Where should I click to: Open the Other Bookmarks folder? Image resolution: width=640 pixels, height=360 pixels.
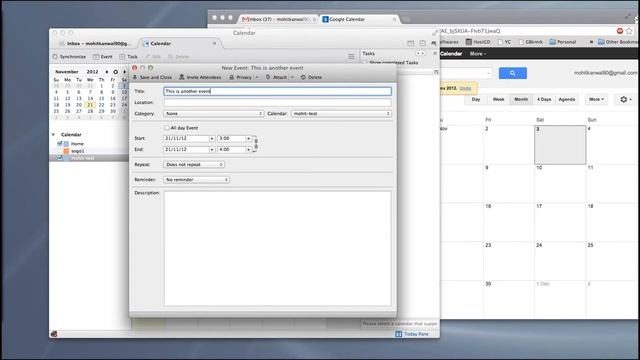tap(618, 42)
